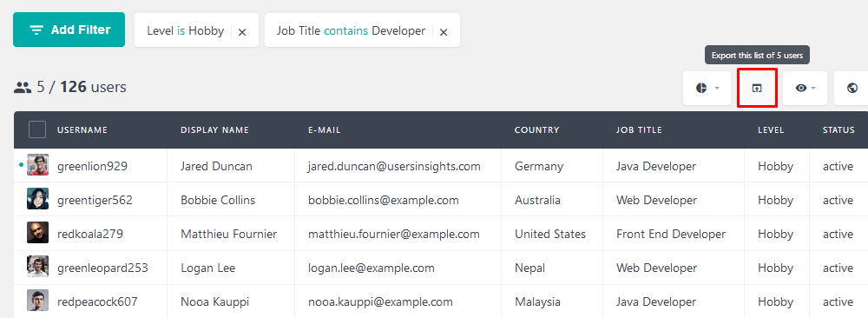Viewport: 868px width, 318px height.
Task: Click the Add Filter button
Action: pos(69,30)
